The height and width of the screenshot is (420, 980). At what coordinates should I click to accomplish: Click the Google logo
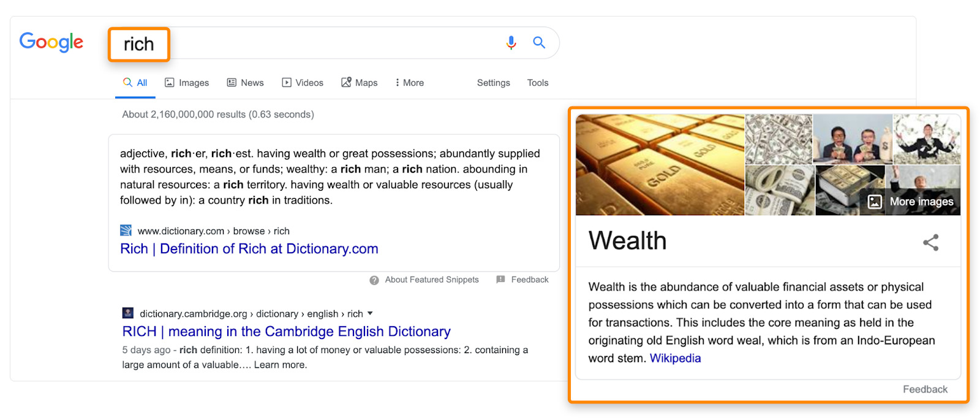pos(51,42)
